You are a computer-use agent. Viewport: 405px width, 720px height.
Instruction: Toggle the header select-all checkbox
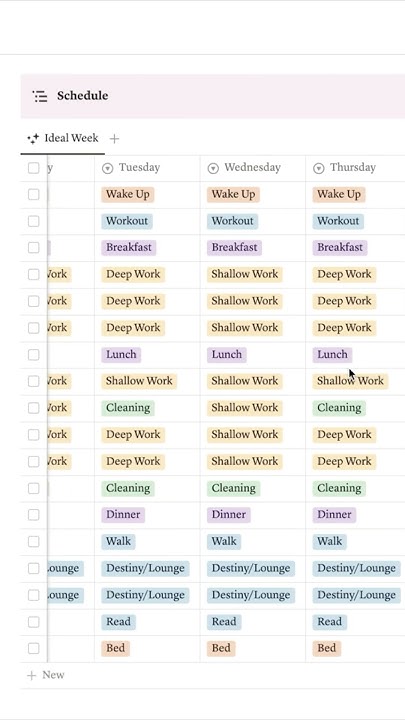(x=34, y=168)
